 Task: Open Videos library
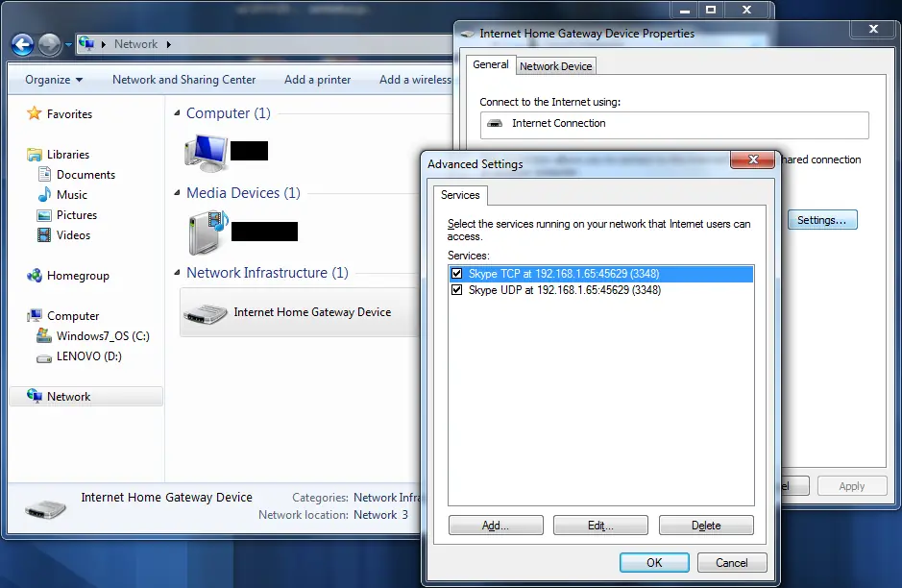pyautogui.click(x=73, y=234)
